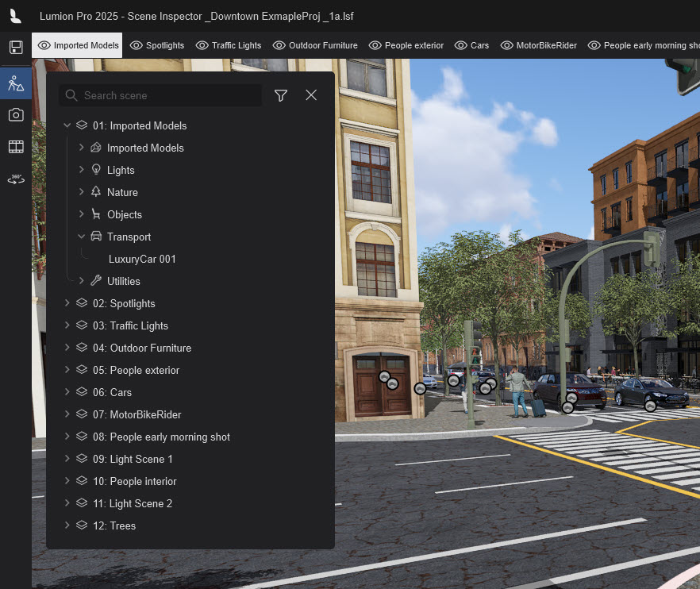
Task: Open photo mode camera icon
Action: coord(16,115)
